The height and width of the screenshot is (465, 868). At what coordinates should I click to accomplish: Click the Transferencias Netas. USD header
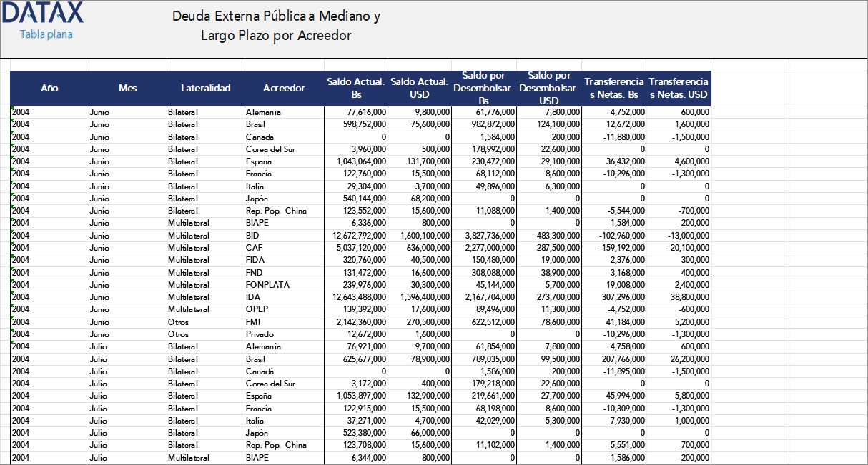tap(678, 88)
